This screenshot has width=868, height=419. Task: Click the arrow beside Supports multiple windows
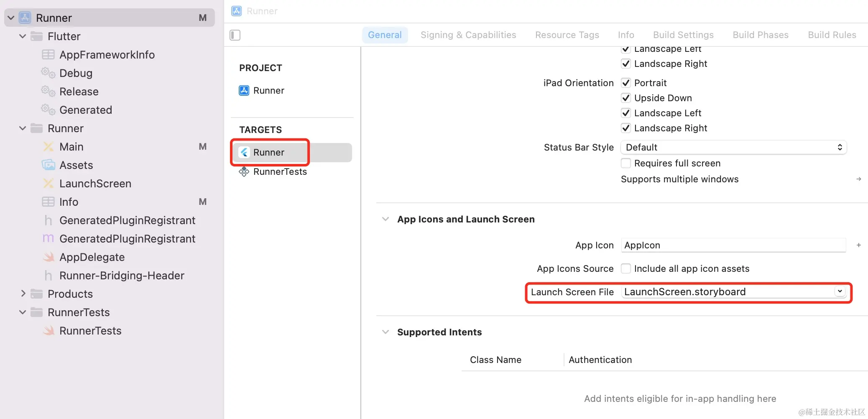[x=858, y=179]
